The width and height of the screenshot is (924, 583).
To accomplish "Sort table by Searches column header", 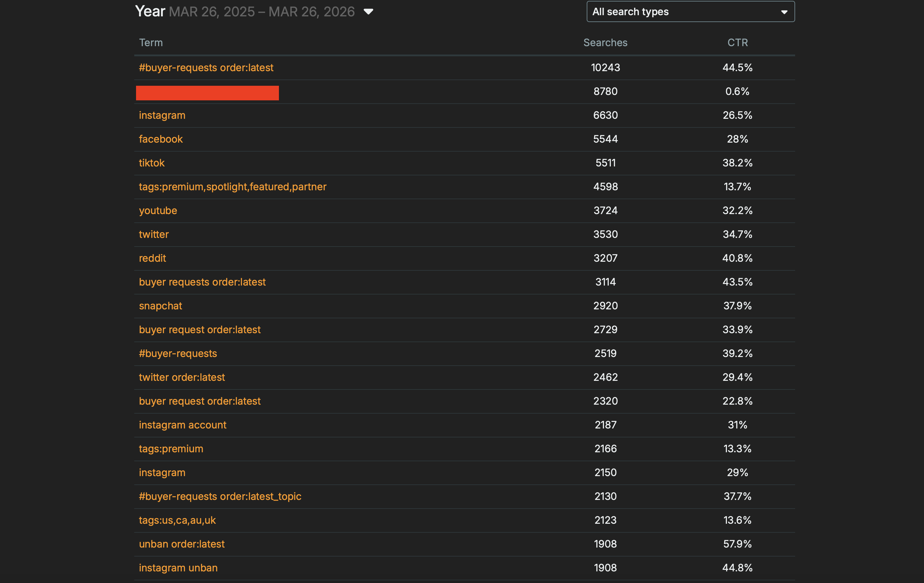I will coord(605,43).
